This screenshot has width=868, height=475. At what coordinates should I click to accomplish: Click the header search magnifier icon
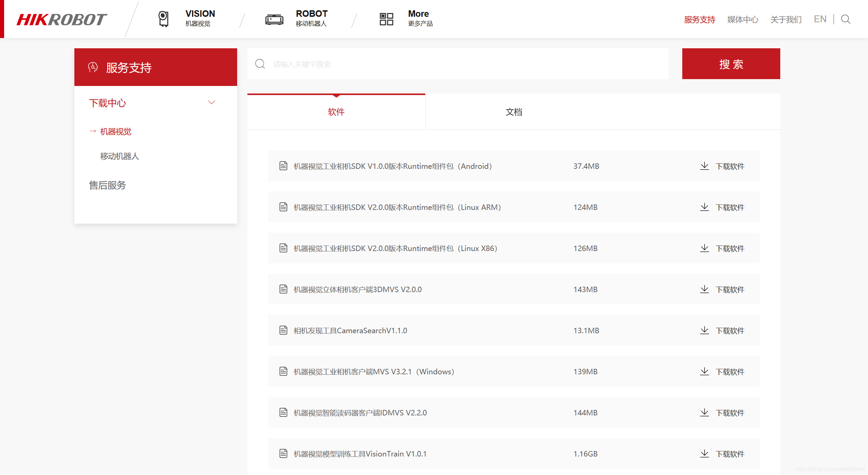pyautogui.click(x=845, y=19)
